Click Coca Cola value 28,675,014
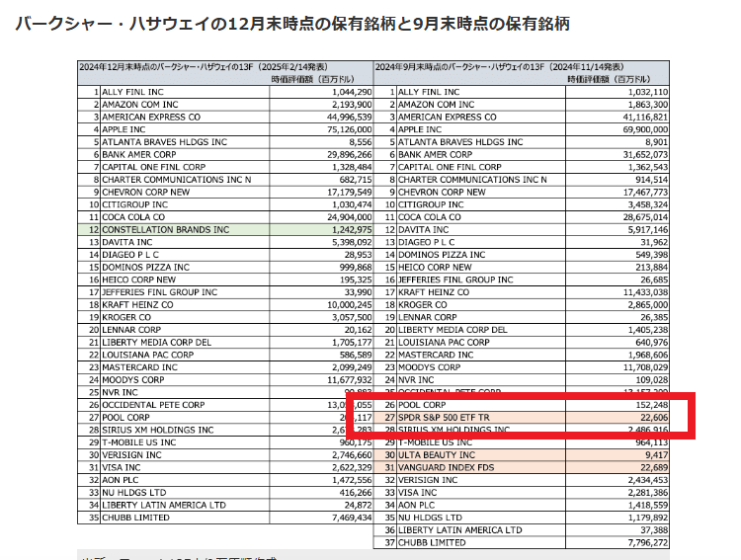The width and height of the screenshot is (741, 560). coord(645,217)
